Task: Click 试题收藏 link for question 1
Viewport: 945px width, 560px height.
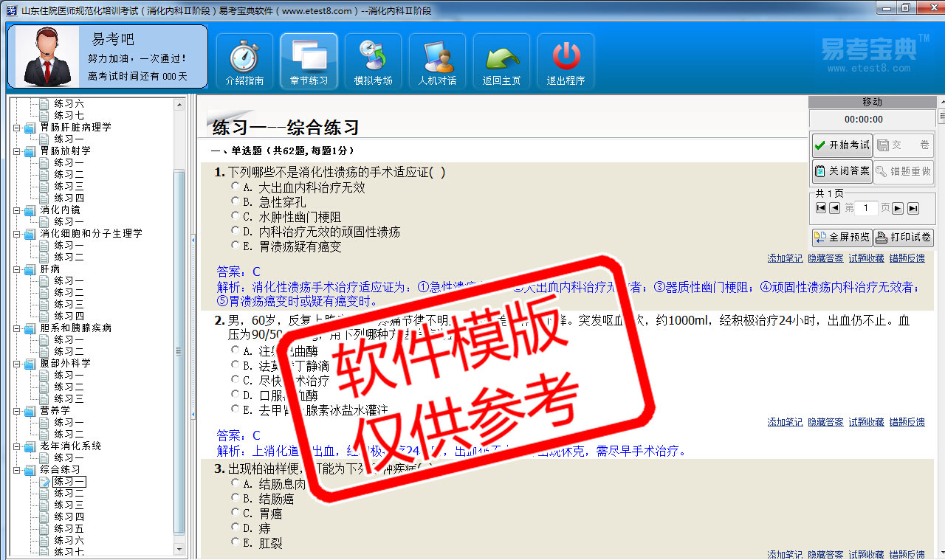Action: pyautogui.click(x=866, y=258)
